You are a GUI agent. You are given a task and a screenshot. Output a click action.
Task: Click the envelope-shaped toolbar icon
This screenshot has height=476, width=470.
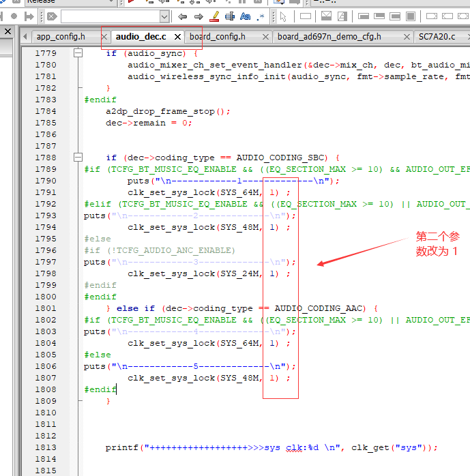(326, 16)
